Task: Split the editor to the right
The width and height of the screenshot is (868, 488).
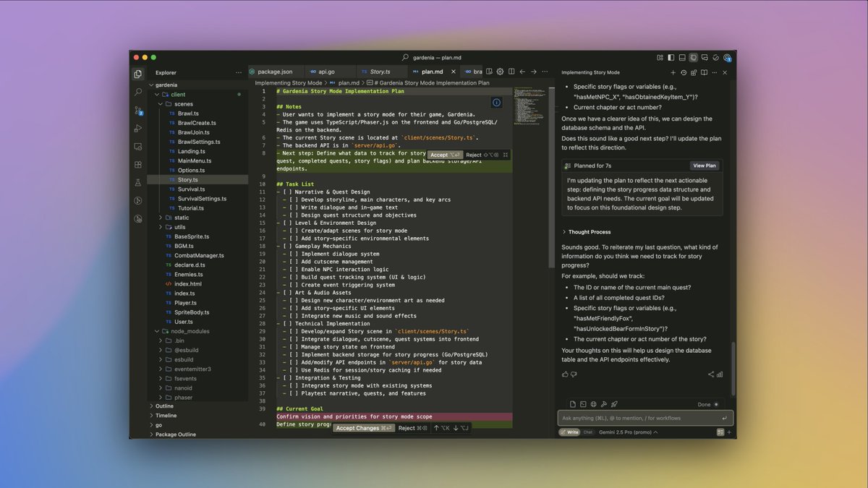Action: pos(511,72)
